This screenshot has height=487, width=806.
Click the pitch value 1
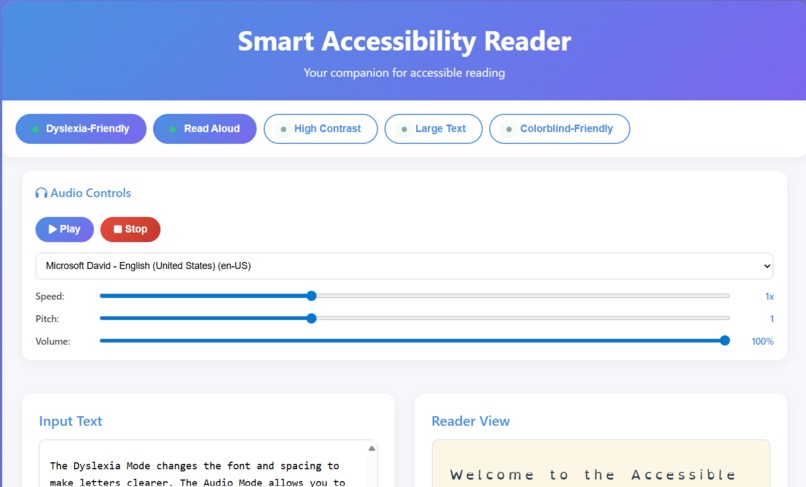[771, 319]
